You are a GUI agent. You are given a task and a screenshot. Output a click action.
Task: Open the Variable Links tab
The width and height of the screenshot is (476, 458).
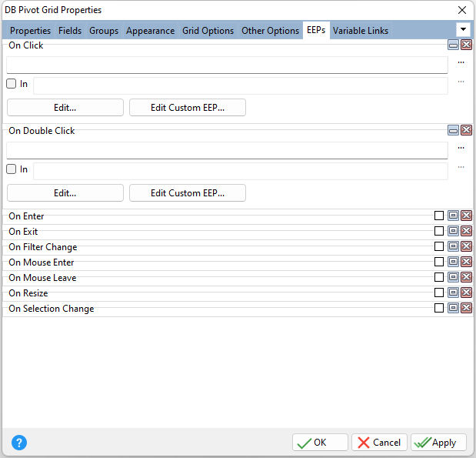click(361, 31)
